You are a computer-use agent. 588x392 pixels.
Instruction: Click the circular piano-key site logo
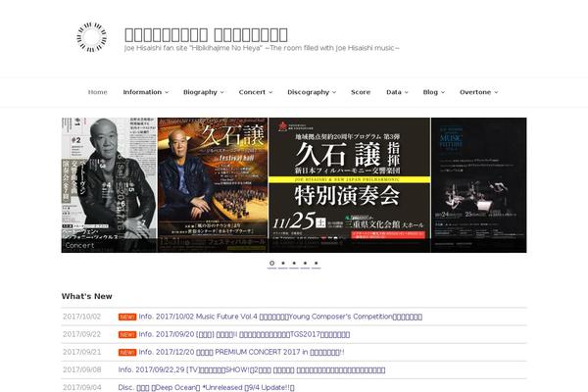[91, 37]
